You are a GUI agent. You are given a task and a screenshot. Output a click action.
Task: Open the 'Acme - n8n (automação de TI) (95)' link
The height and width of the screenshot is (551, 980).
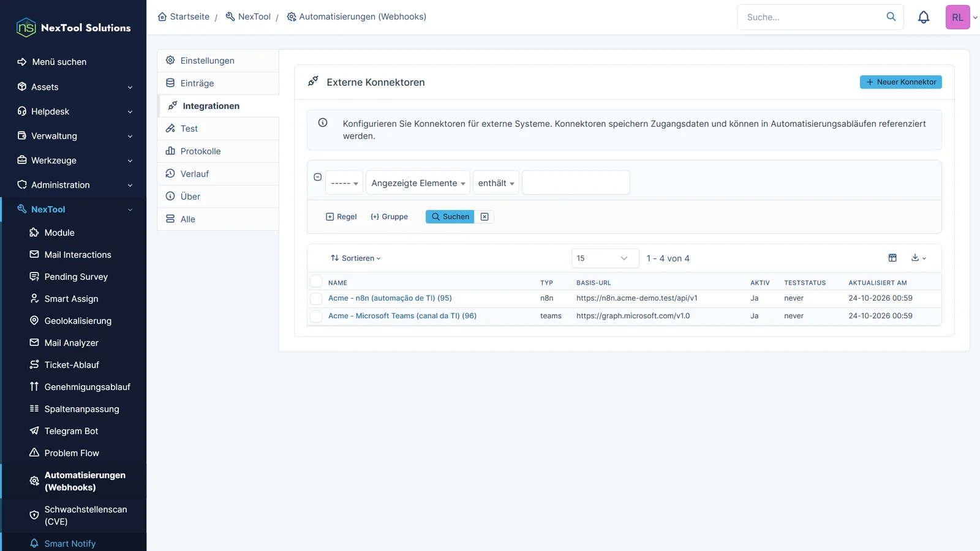(x=390, y=298)
